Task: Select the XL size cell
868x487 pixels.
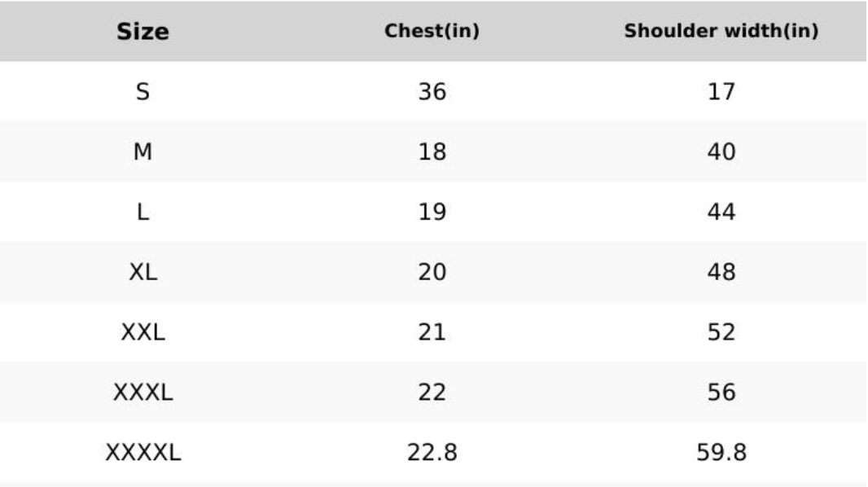Action: pyautogui.click(x=142, y=272)
